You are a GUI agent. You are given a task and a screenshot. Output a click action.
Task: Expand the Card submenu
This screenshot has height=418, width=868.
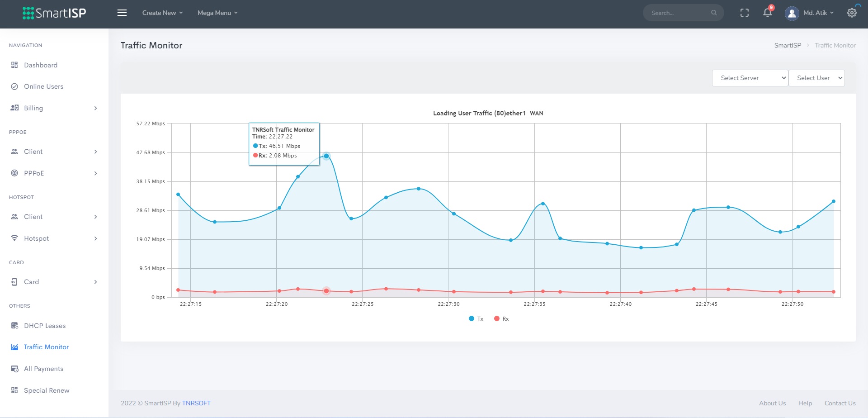[95, 282]
